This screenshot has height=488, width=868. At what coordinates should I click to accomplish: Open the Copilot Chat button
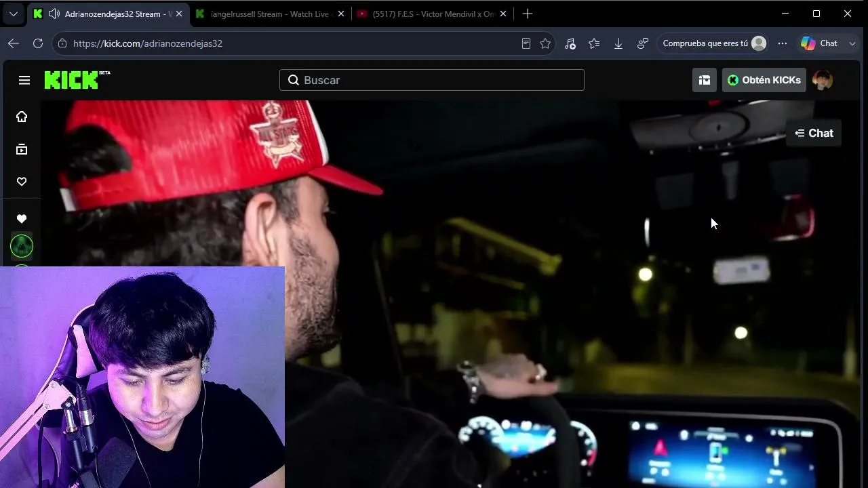click(820, 43)
